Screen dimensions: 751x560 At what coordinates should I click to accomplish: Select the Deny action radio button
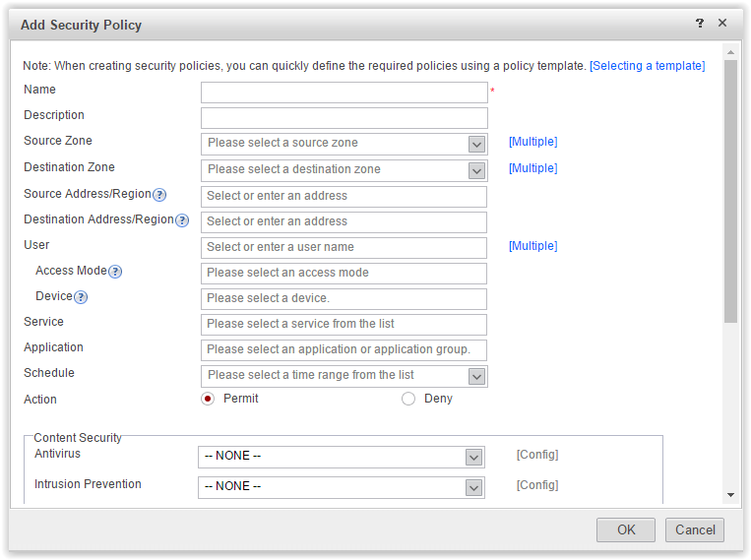point(408,399)
